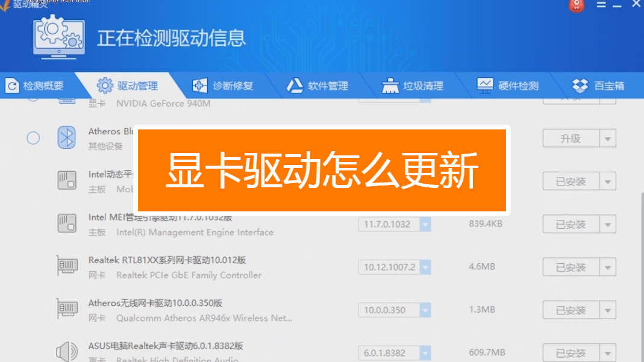The image size is (644, 362).
Task: Click the 软件管理 triangle tab icon
Action: click(x=295, y=86)
